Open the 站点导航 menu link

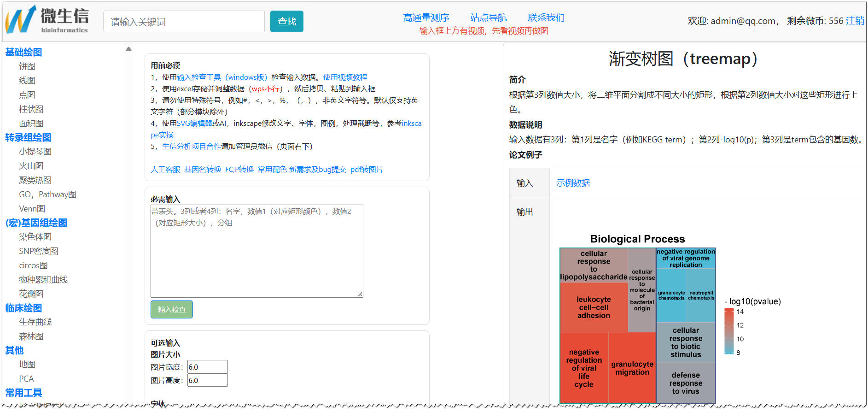pyautogui.click(x=489, y=18)
